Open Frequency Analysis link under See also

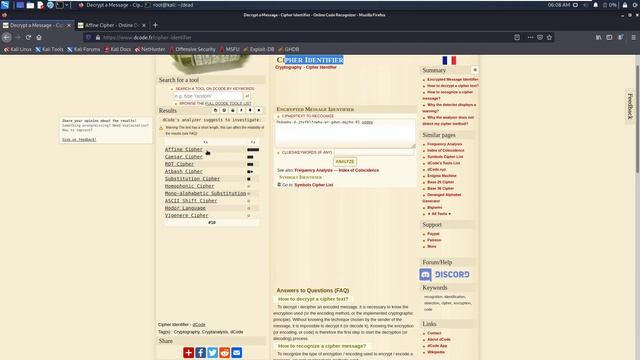(x=313, y=170)
